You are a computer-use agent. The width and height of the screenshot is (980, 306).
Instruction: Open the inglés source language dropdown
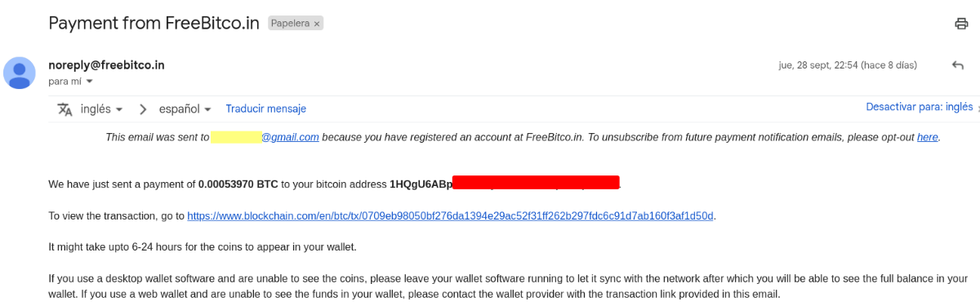[102, 109]
